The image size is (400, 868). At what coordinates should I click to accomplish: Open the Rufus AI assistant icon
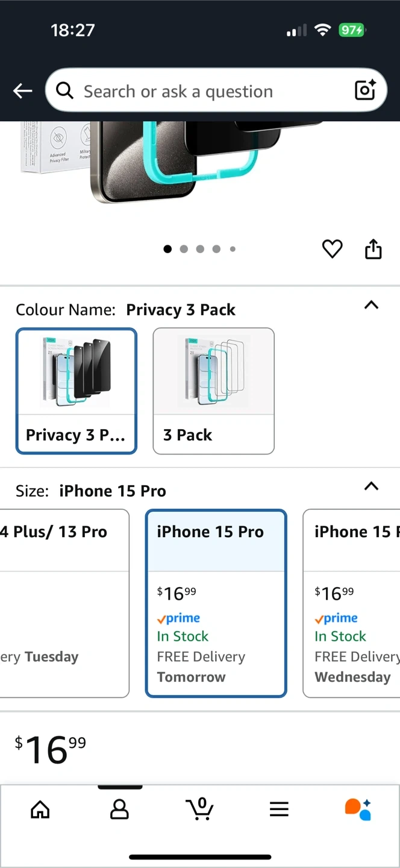358,809
